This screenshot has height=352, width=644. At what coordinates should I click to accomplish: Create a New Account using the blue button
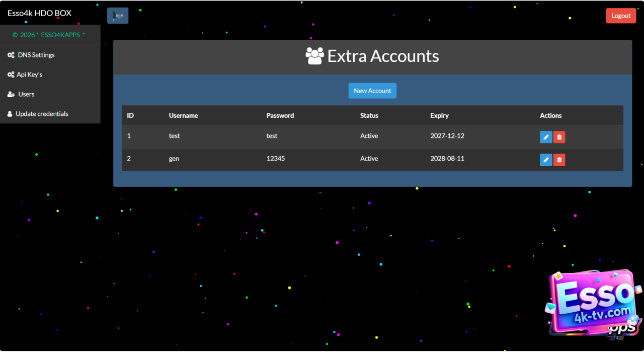click(x=372, y=91)
